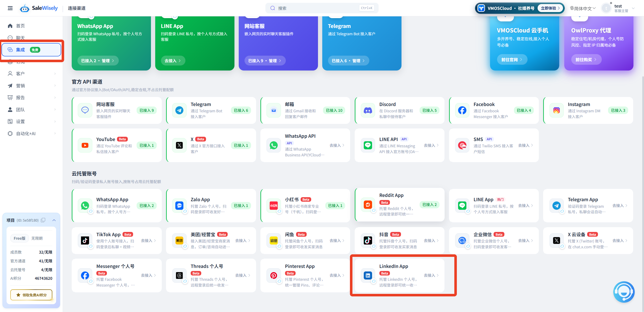Expand the 团队 sidebar menu

tap(31, 110)
